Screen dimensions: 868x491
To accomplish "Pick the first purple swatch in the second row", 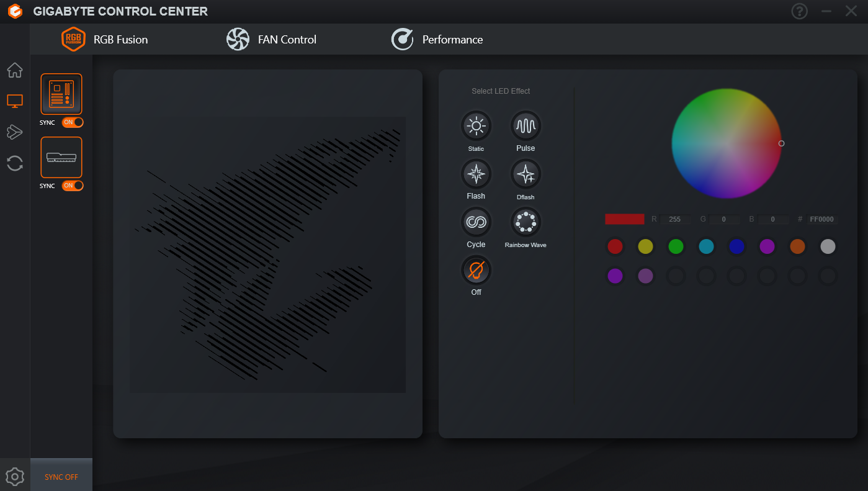I will 615,276.
